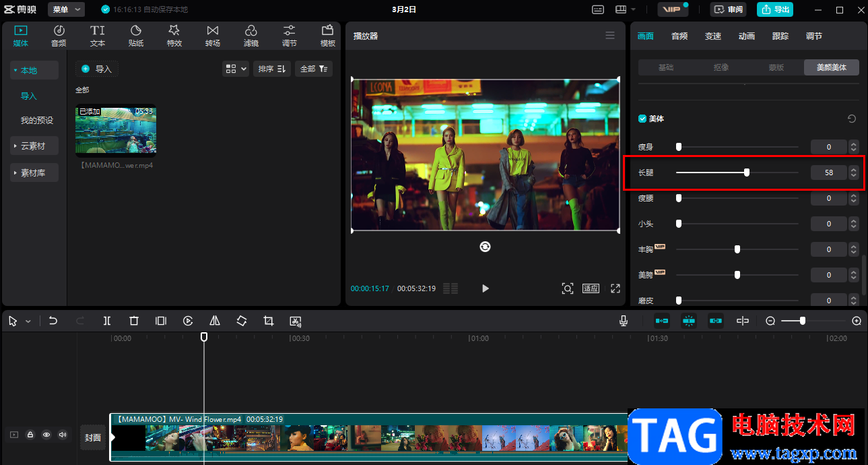Click the 长腿 slider track
868x465 pixels.
point(737,173)
